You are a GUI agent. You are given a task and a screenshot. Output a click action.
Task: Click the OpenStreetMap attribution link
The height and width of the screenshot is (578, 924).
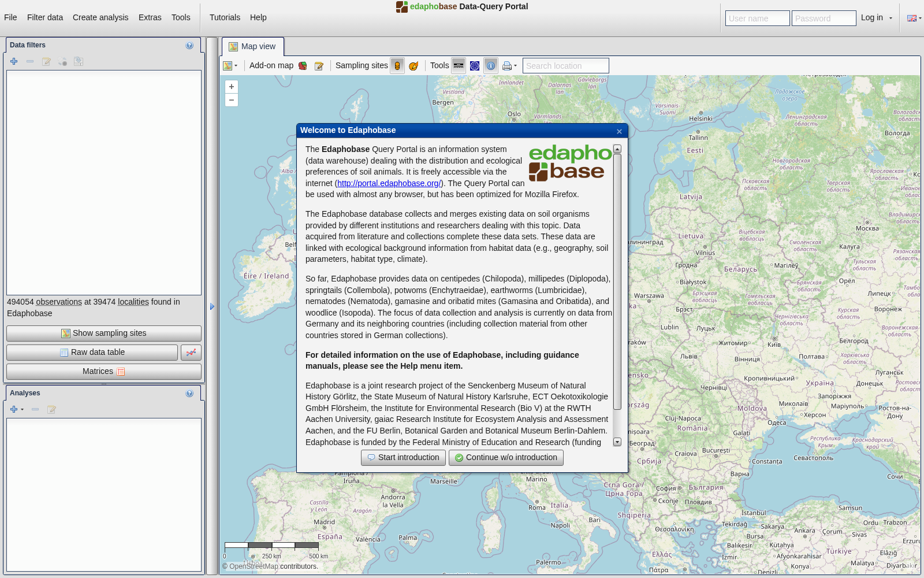tap(254, 566)
